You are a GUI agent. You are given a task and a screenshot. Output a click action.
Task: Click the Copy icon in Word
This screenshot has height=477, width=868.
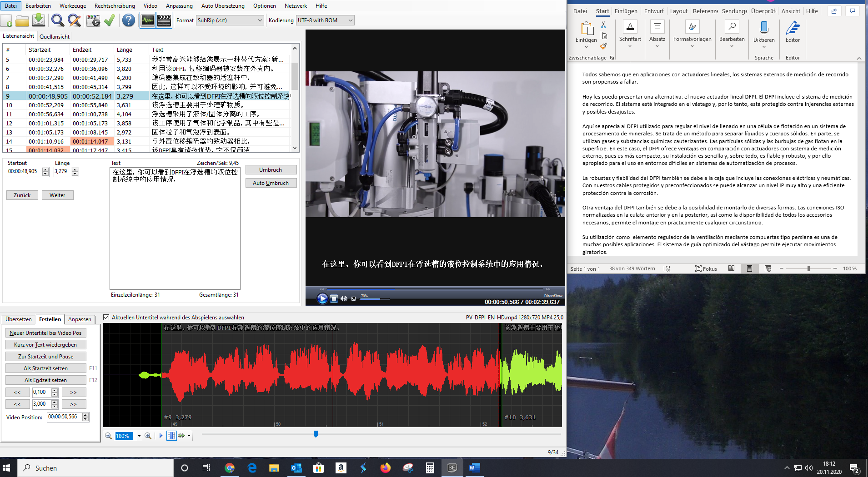coord(603,35)
